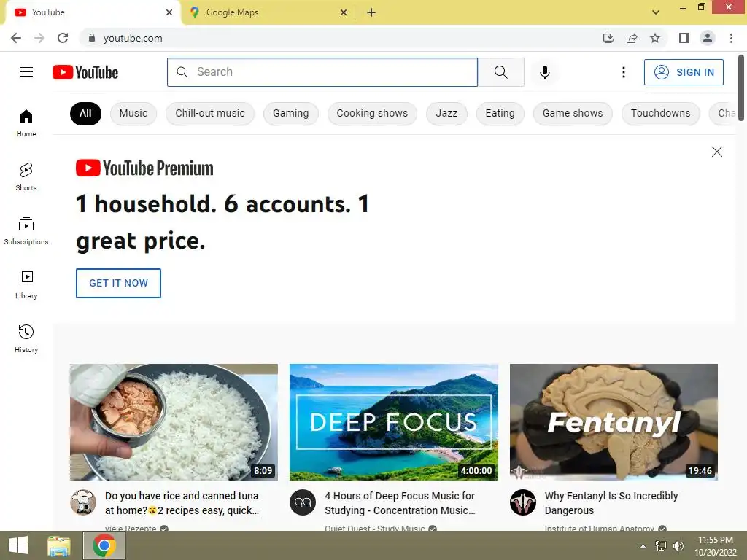Open Chrome's three-dot menu
This screenshot has width=747, height=560.
tap(731, 38)
